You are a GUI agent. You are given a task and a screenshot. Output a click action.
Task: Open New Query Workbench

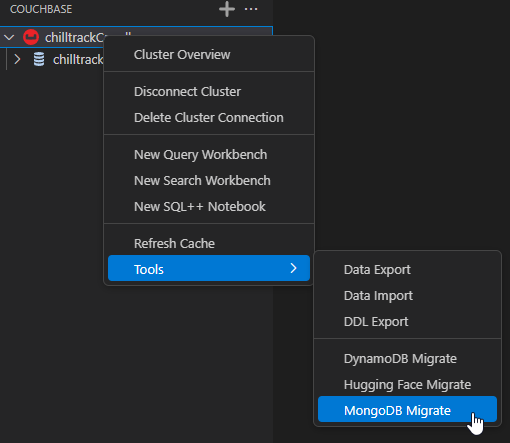coord(209,154)
